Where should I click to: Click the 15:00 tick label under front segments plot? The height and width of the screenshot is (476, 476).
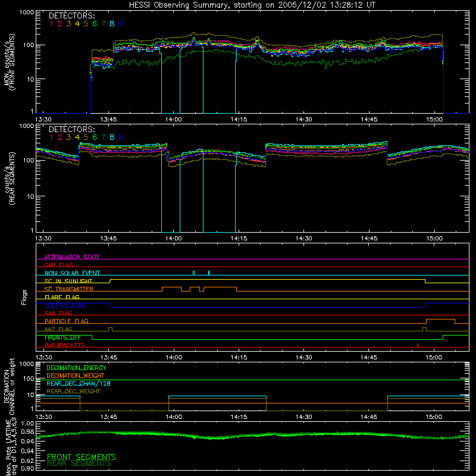pyautogui.click(x=434, y=120)
